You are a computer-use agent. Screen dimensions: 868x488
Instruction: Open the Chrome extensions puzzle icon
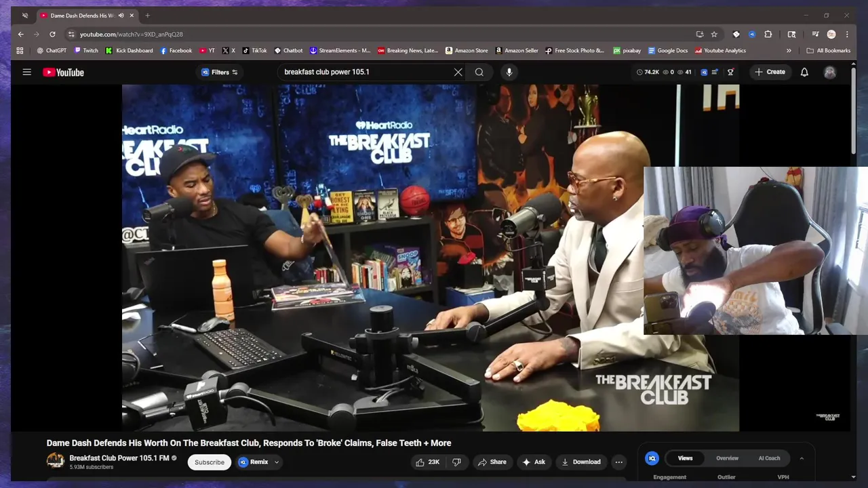768,34
